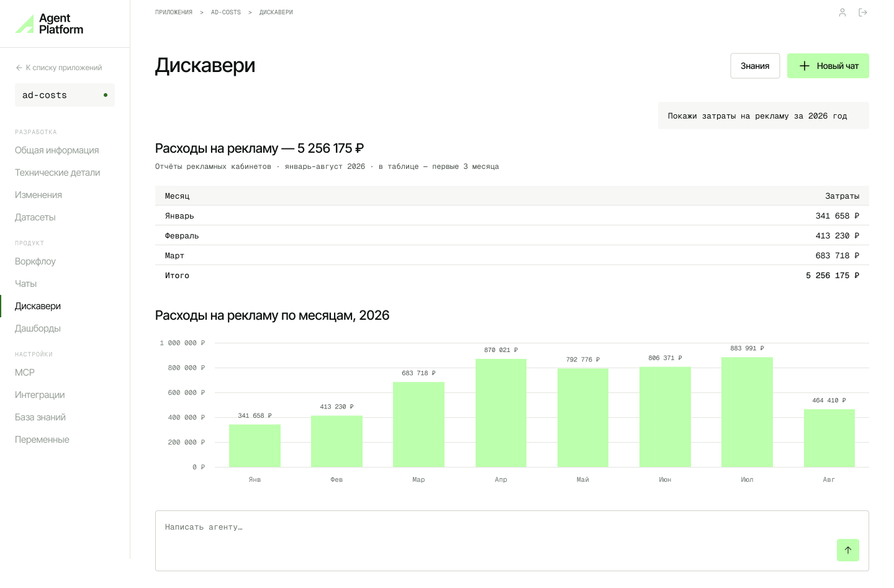Click the Agent Platform logo
This screenshot has height=588, width=894.
(x=49, y=24)
